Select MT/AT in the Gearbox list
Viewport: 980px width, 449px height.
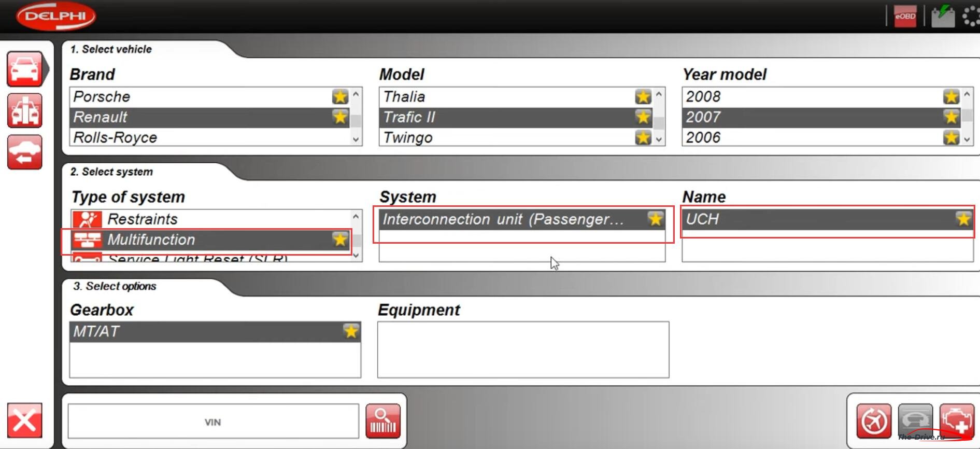215,331
